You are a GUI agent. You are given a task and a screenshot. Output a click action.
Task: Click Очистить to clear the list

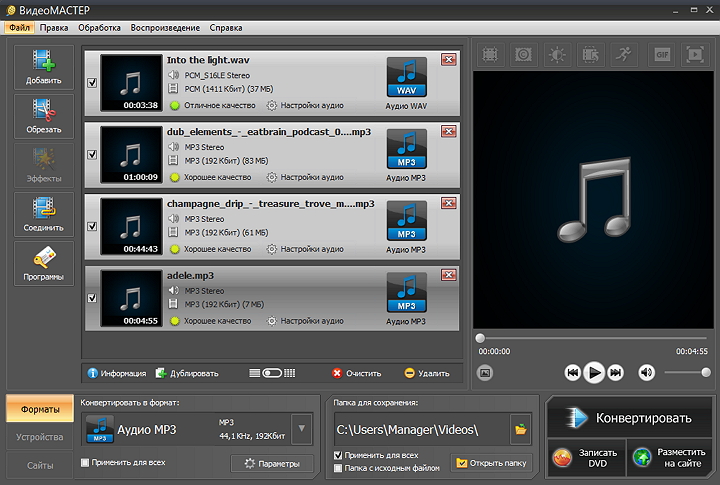357,373
